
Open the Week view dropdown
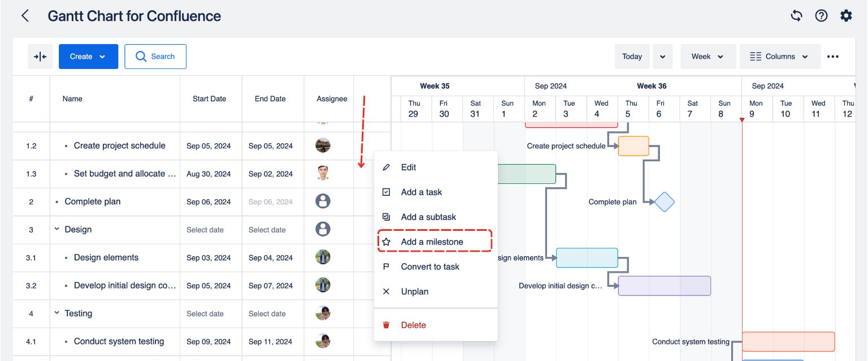pyautogui.click(x=708, y=57)
